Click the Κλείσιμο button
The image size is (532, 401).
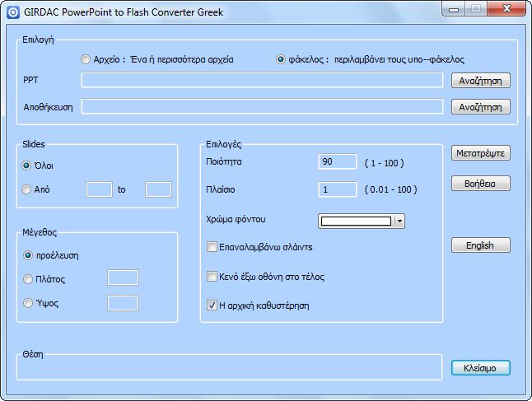[x=480, y=368]
